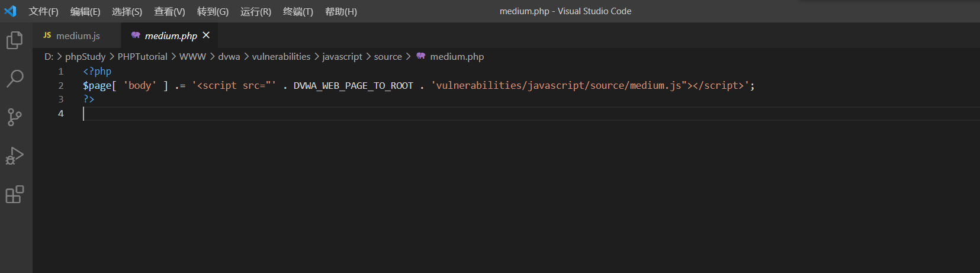Viewport: 980px width, 273px height.
Task: Switch to the medium.js tab
Action: (78, 36)
